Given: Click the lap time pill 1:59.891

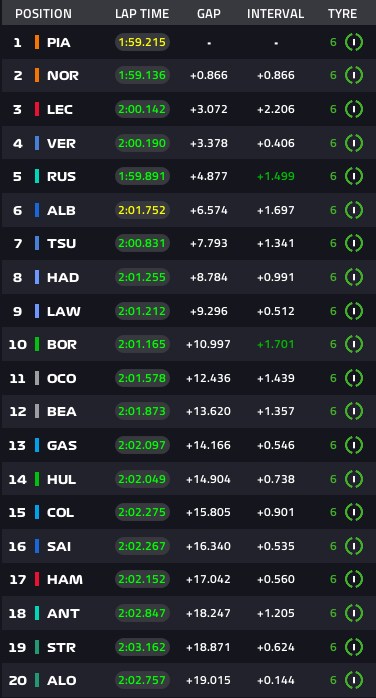Looking at the screenshot, I should [x=142, y=176].
